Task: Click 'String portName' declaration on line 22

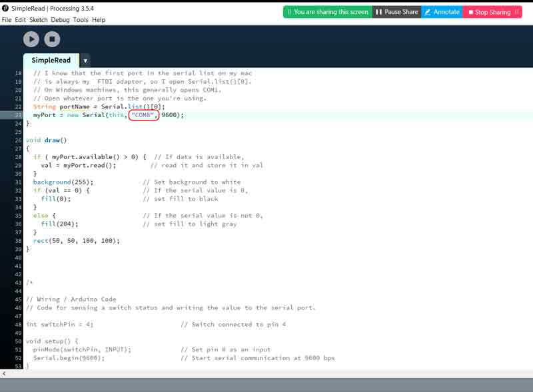Action: 61,106
